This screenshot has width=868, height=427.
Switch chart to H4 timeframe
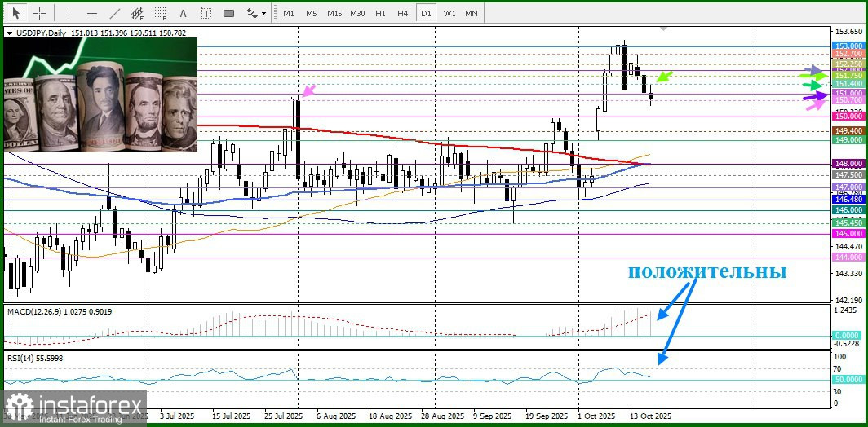[x=403, y=13]
